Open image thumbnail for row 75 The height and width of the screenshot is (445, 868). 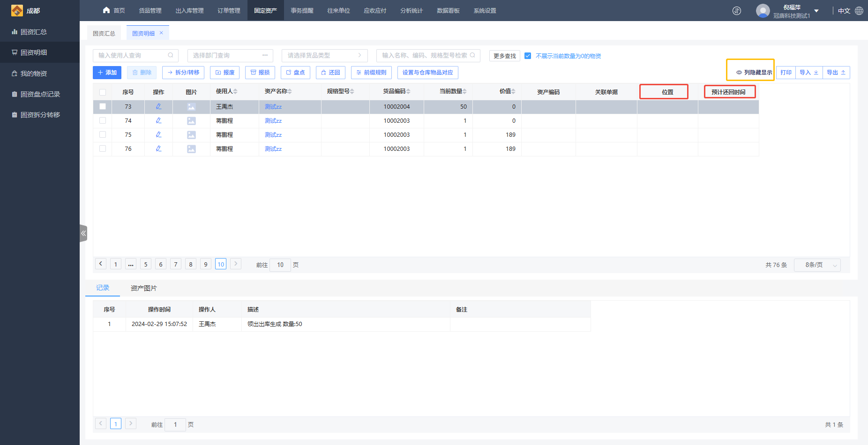[191, 135]
